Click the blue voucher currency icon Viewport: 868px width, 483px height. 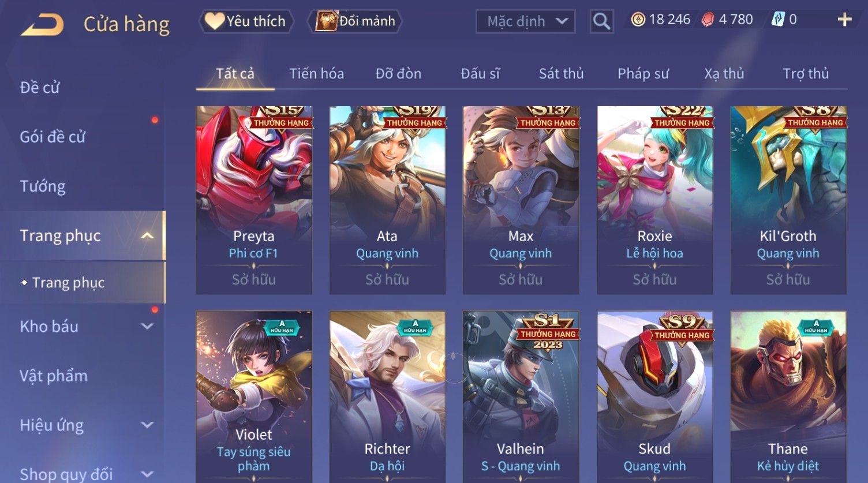[778, 20]
